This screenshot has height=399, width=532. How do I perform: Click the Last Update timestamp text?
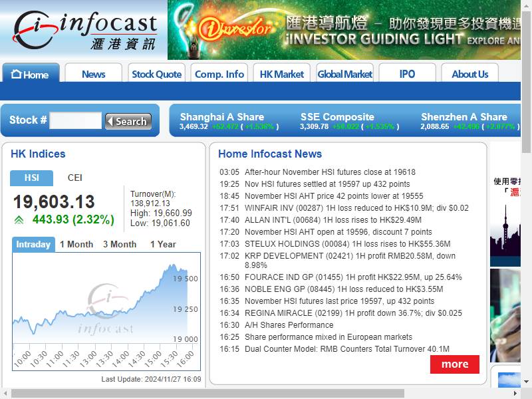pos(151,379)
